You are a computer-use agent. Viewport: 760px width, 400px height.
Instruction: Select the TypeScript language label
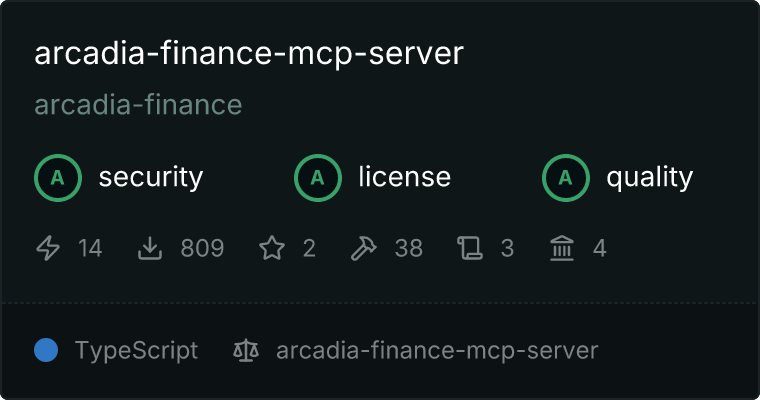pyautogui.click(x=136, y=351)
